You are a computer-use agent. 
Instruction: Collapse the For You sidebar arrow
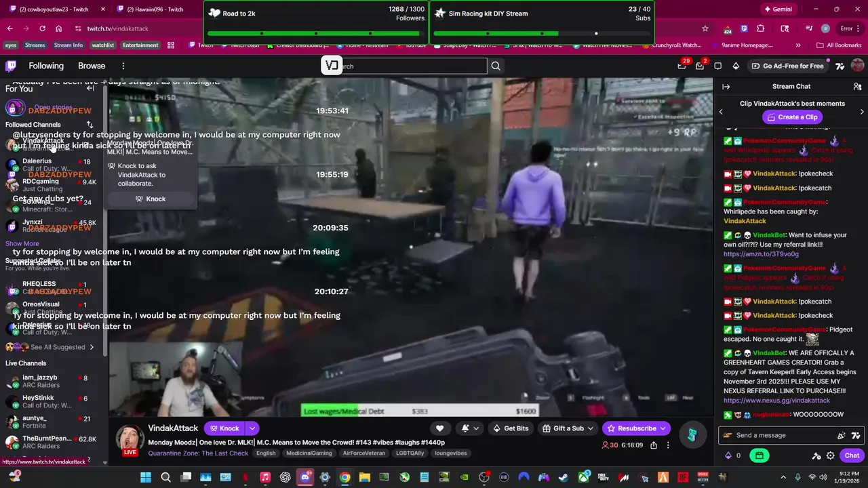[x=90, y=88]
